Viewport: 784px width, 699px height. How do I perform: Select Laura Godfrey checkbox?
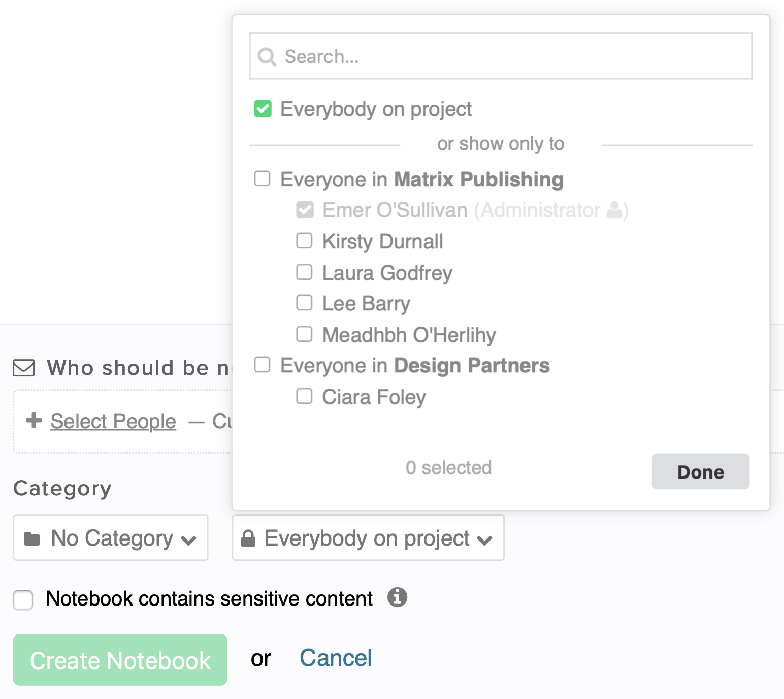tap(304, 272)
